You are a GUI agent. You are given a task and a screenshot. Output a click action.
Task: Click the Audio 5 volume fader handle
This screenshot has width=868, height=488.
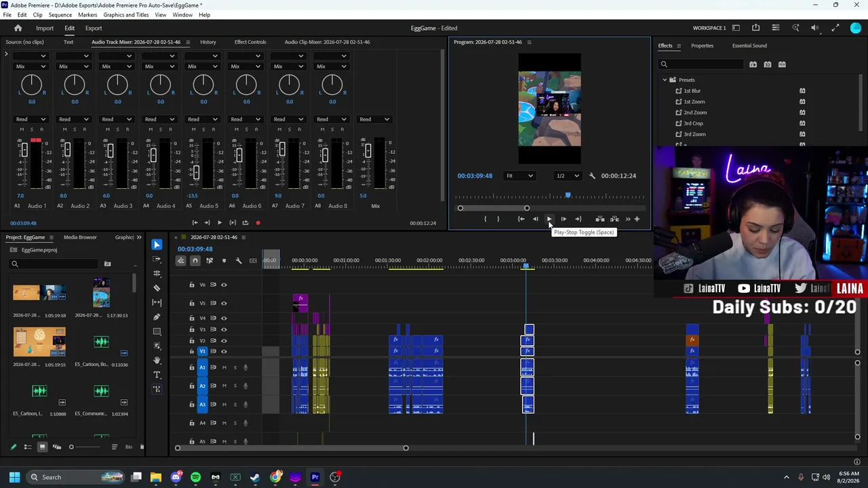pyautogui.click(x=195, y=171)
